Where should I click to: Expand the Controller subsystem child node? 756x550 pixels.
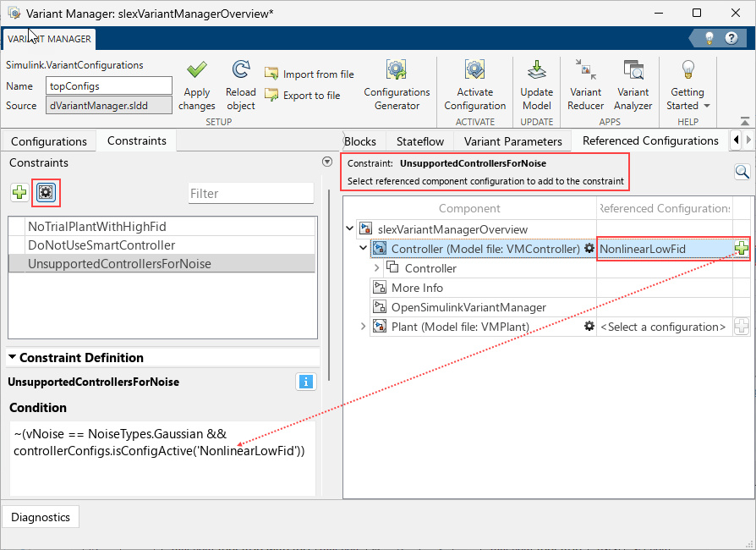click(377, 267)
